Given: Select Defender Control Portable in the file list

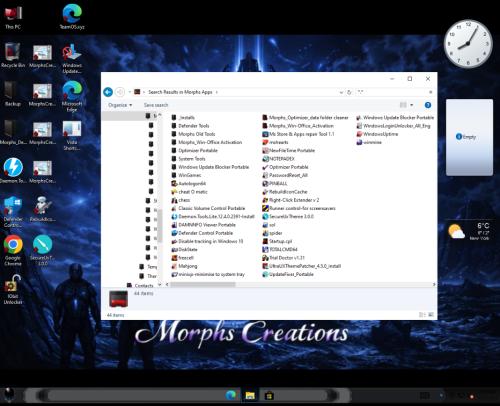Looking at the screenshot, I should coord(202,233).
